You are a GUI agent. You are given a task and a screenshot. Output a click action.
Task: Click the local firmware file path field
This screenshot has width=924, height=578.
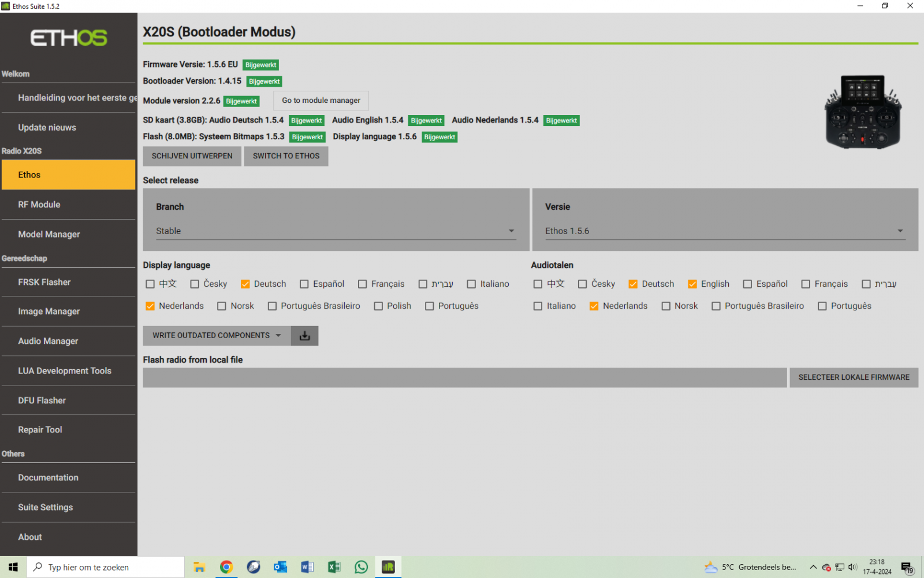(x=465, y=377)
